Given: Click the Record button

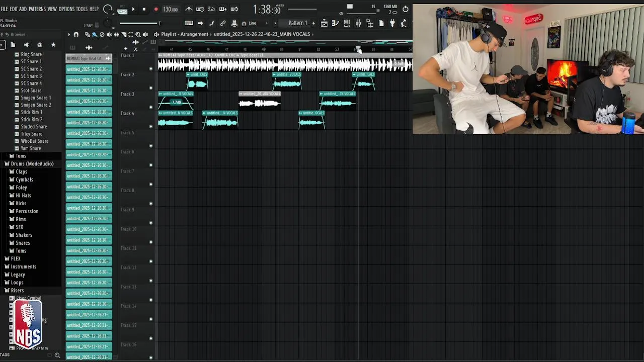Looking at the screenshot, I should 155,9.
